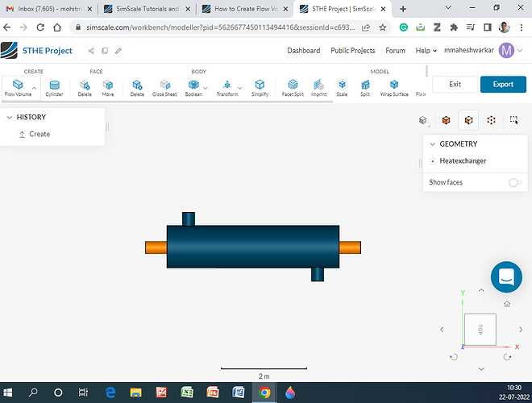The image size is (532, 403).
Task: Roll view counterclockwise
Action: point(454,357)
